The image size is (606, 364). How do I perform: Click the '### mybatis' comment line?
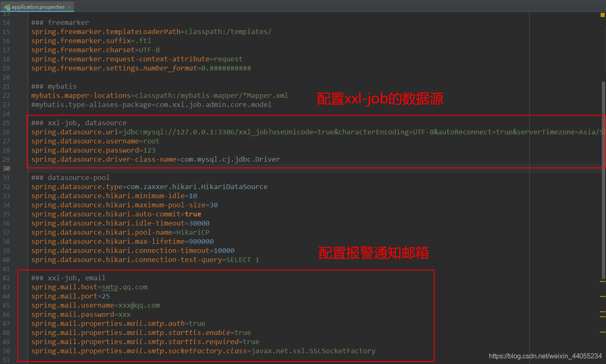(54, 86)
